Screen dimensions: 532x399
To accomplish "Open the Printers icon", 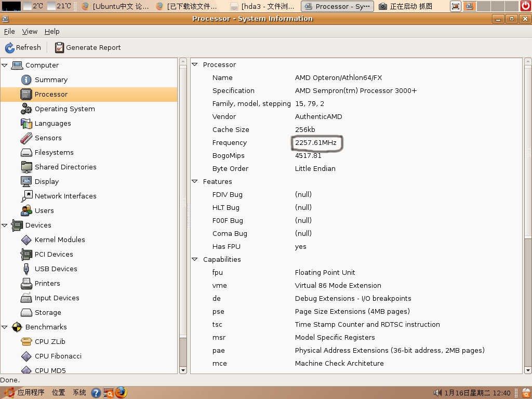I will [x=26, y=283].
